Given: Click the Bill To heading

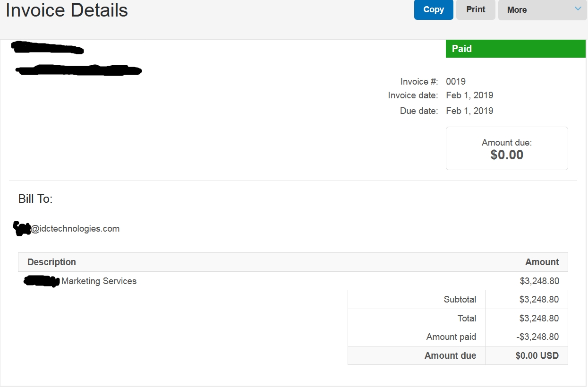Looking at the screenshot, I should 35,199.
